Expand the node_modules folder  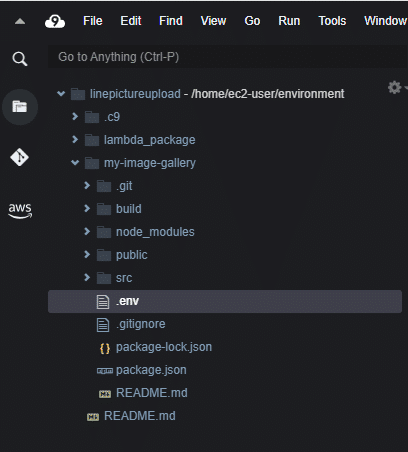(x=87, y=231)
